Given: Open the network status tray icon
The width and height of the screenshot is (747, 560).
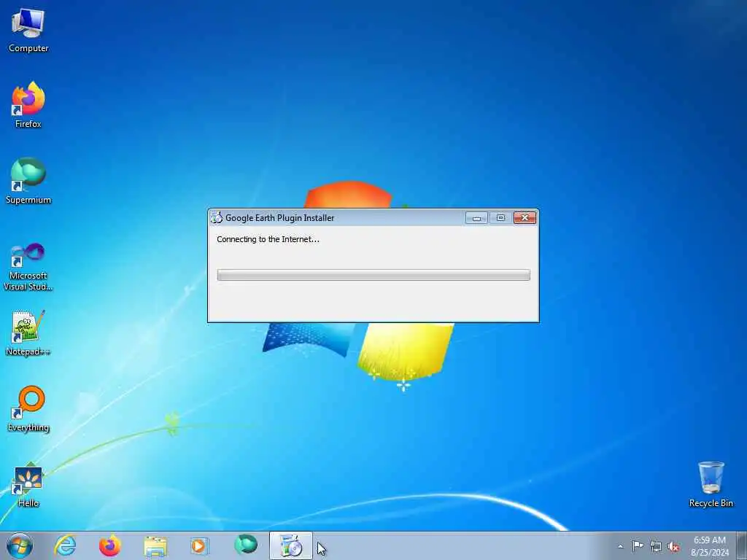Looking at the screenshot, I should 656,546.
